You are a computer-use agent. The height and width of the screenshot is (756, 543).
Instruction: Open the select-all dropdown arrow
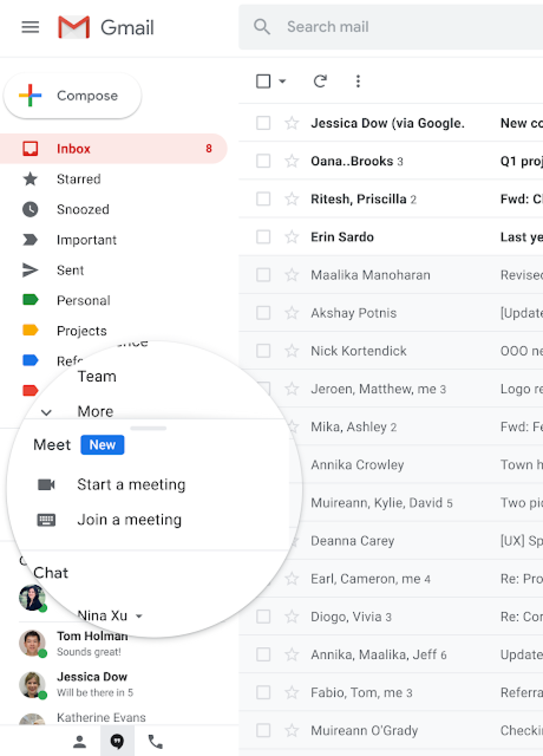[x=282, y=82]
